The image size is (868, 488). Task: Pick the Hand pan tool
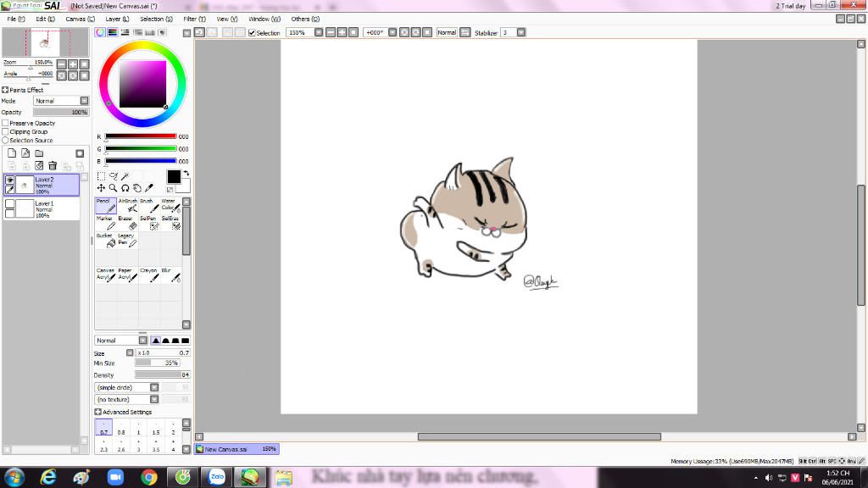(137, 188)
